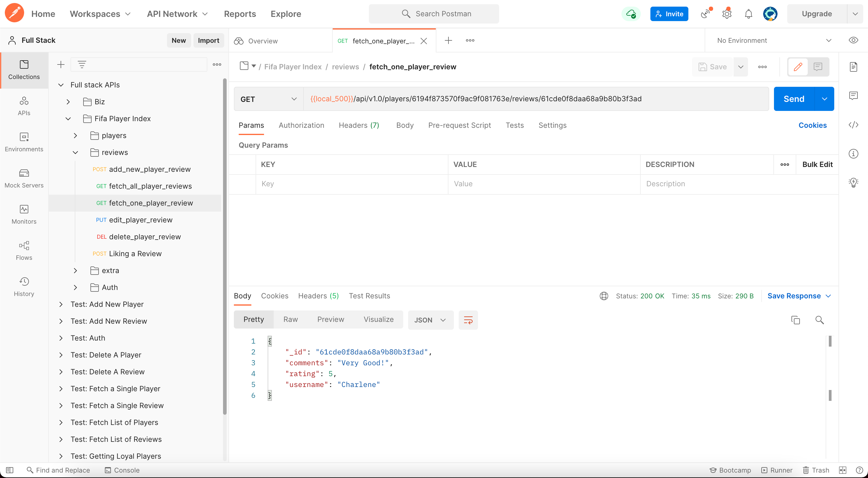Click the sync status cloud icon

click(x=631, y=14)
